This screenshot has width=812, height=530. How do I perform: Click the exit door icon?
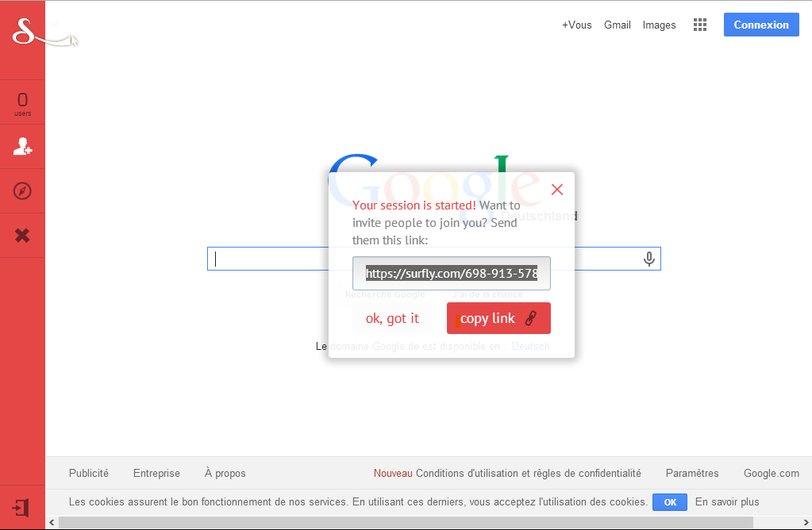[x=21, y=508]
